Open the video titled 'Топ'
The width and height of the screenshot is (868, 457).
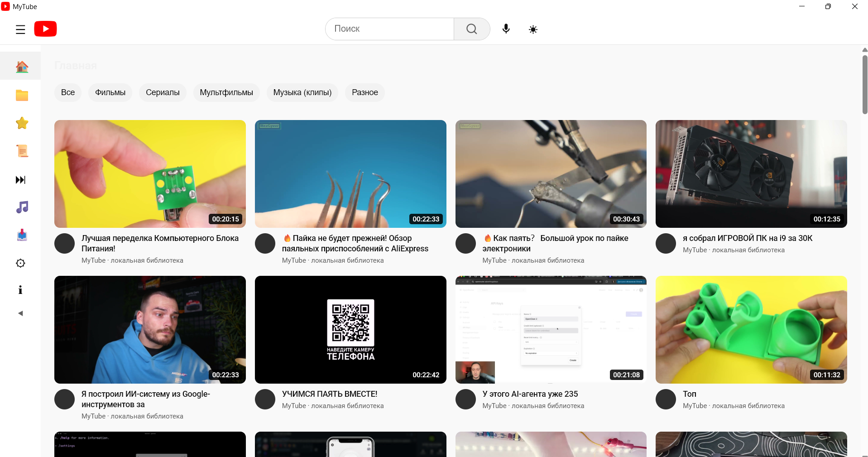tap(690, 394)
